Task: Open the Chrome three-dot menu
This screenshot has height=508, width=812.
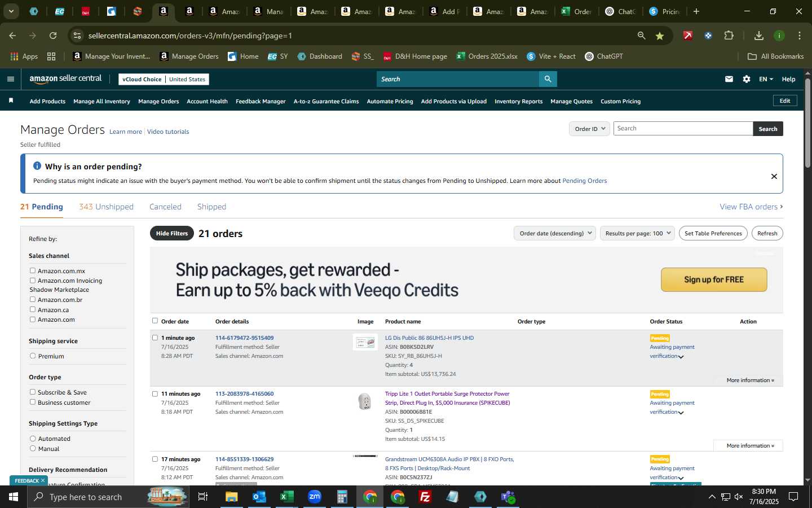Action: [x=800, y=36]
